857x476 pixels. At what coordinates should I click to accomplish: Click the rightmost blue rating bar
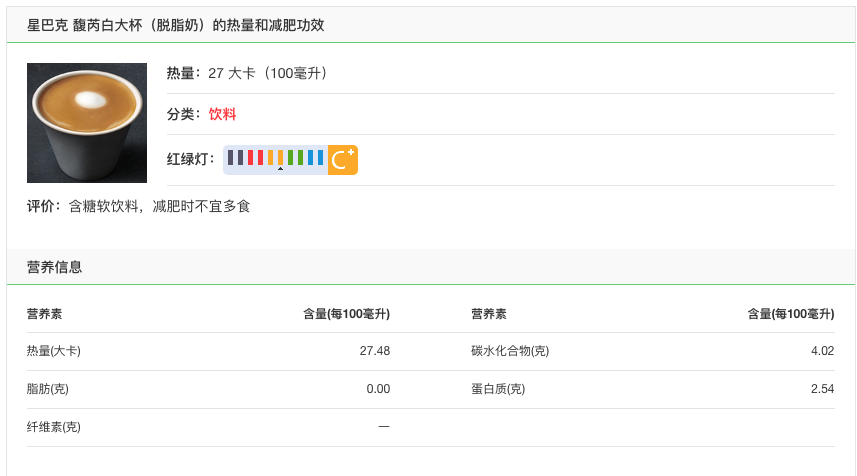tap(320, 157)
